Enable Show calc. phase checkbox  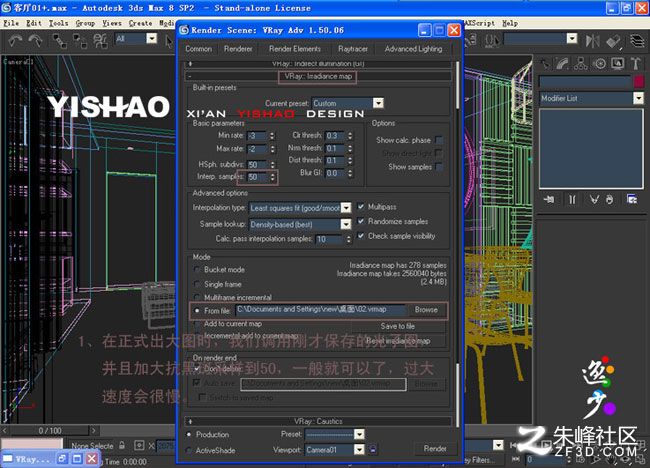439,140
